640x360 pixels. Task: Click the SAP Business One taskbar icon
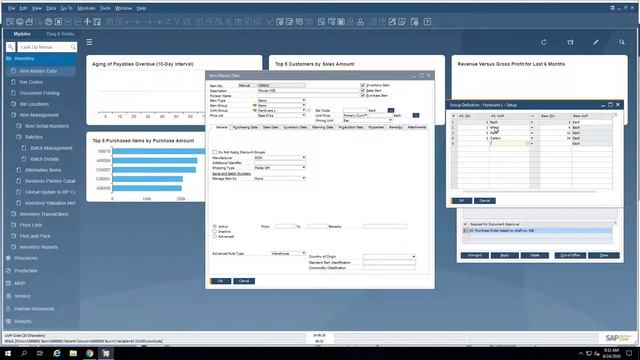pos(106,353)
